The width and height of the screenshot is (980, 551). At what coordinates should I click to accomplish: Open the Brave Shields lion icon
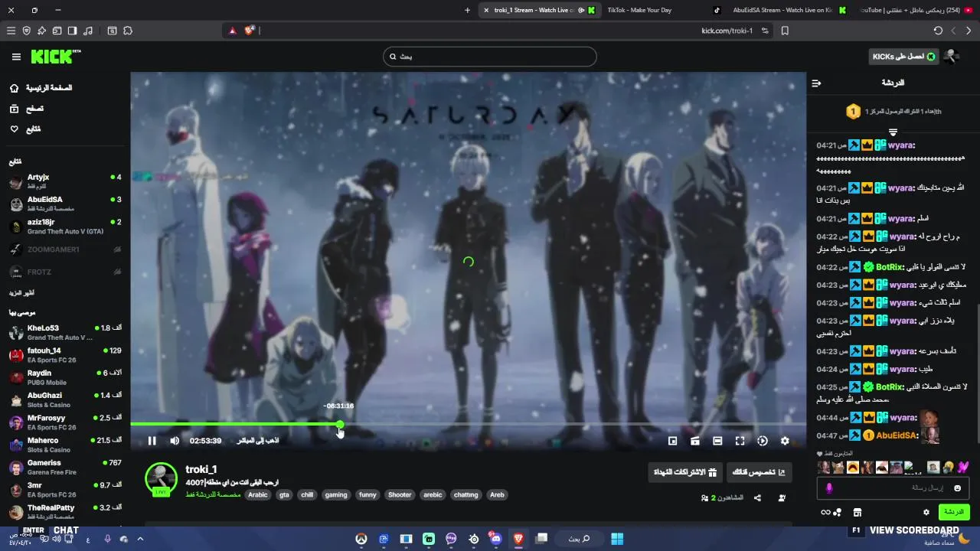249,31
